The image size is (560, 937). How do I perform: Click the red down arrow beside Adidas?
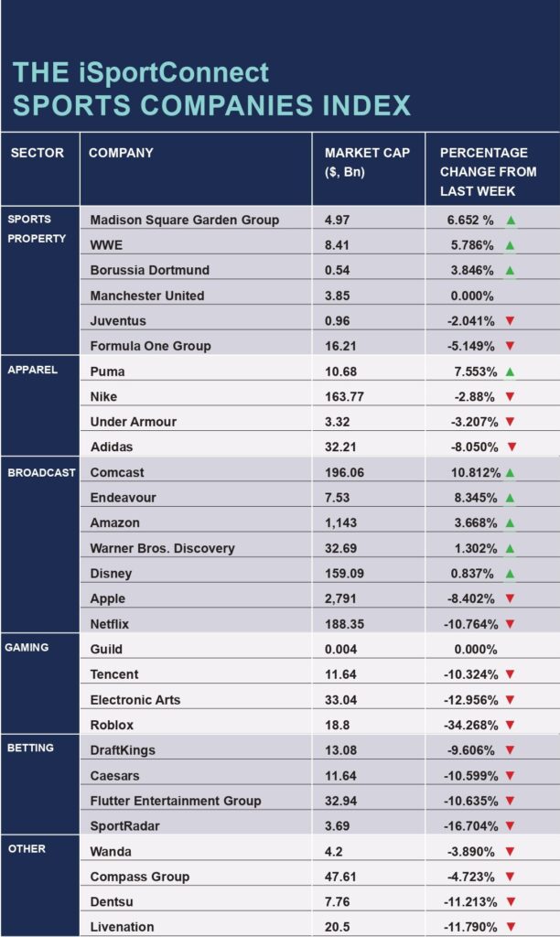coord(512,447)
